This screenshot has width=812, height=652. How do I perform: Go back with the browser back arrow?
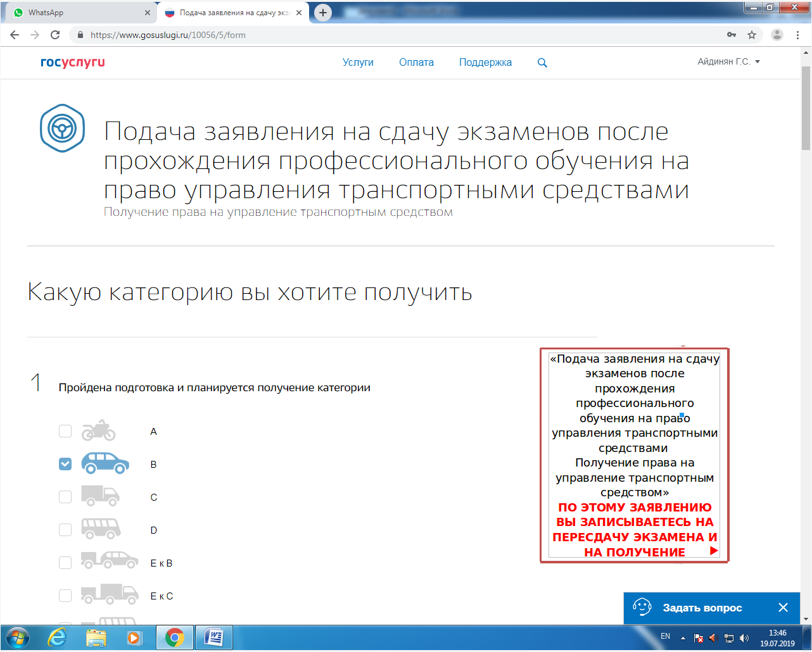tap(15, 35)
